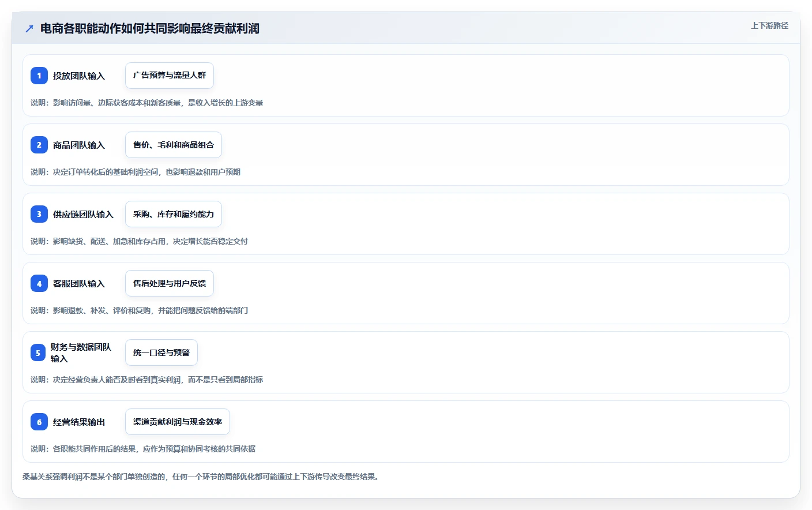Click the 财务与数据团队输入 heading
Image resolution: width=812 pixels, height=510 pixels.
point(81,352)
